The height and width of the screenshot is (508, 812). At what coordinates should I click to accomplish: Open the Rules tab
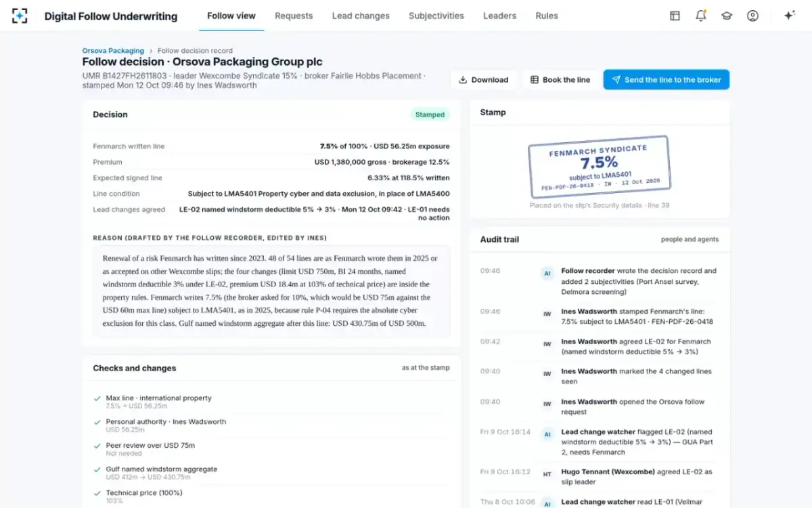[x=547, y=16]
